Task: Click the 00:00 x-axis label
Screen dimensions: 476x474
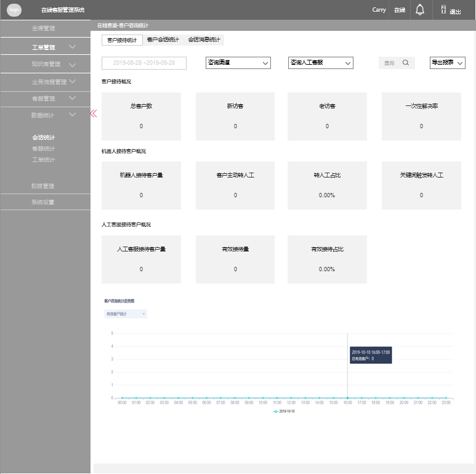Action: point(122,402)
